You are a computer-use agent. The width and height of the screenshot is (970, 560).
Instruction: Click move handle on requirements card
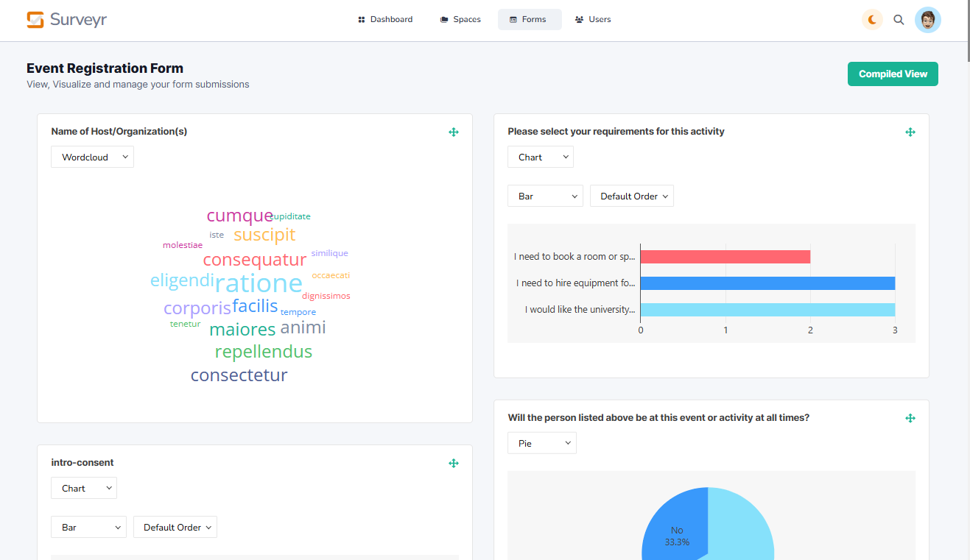point(910,132)
